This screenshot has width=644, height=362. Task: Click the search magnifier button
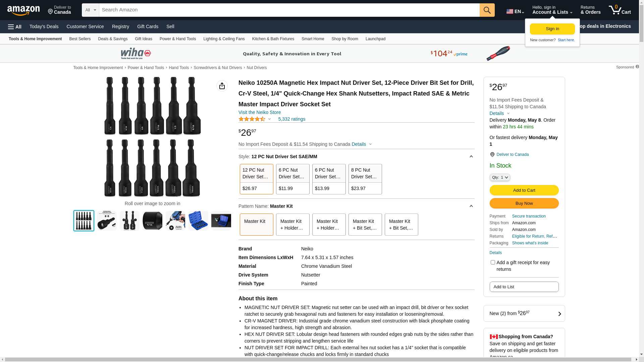487,10
